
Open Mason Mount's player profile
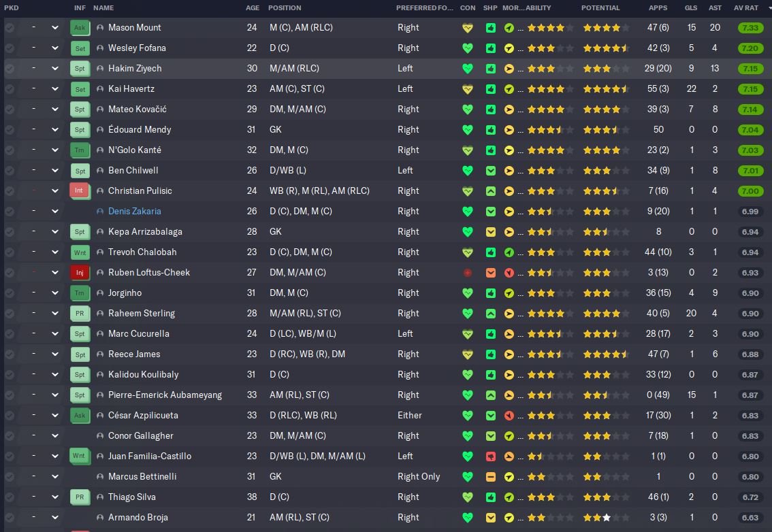click(134, 28)
